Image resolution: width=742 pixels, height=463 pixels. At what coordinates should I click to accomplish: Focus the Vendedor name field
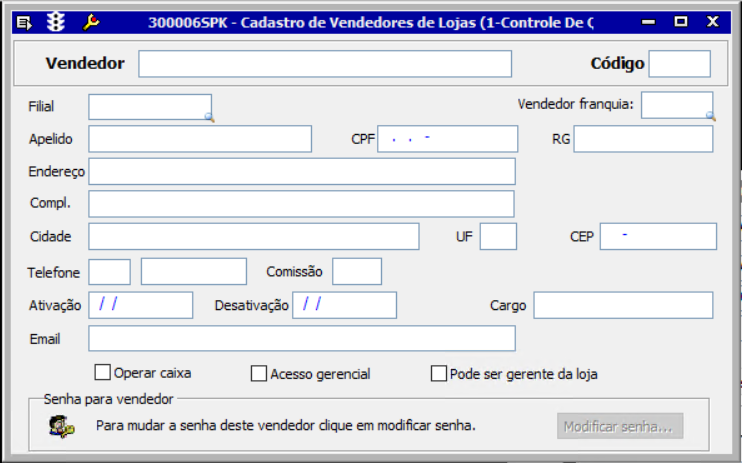pos(325,63)
